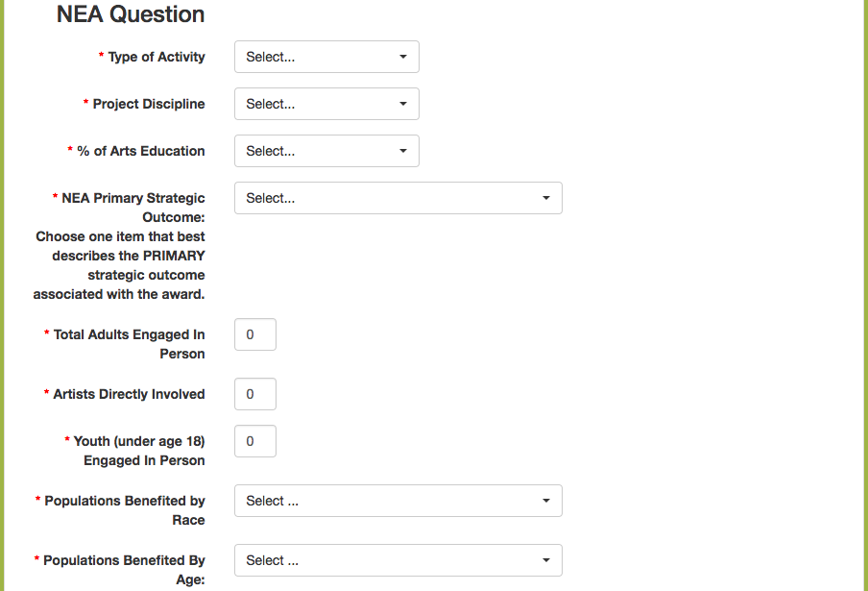The width and height of the screenshot is (868, 591).
Task: Click the Artists Directly Involved number field
Action: pyautogui.click(x=255, y=394)
